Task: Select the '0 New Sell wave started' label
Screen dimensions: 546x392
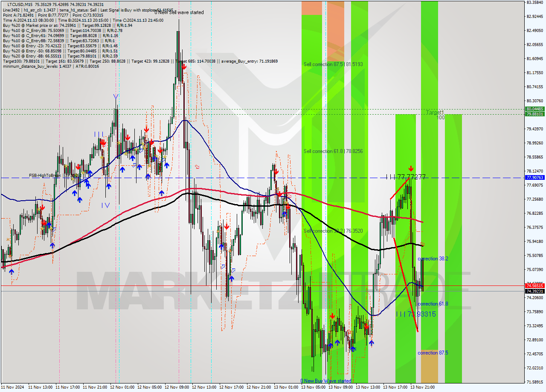Action: pyautogui.click(x=179, y=12)
